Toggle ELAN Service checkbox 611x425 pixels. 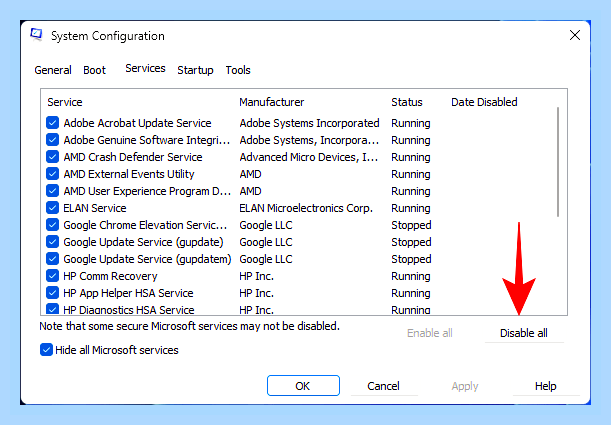(53, 208)
